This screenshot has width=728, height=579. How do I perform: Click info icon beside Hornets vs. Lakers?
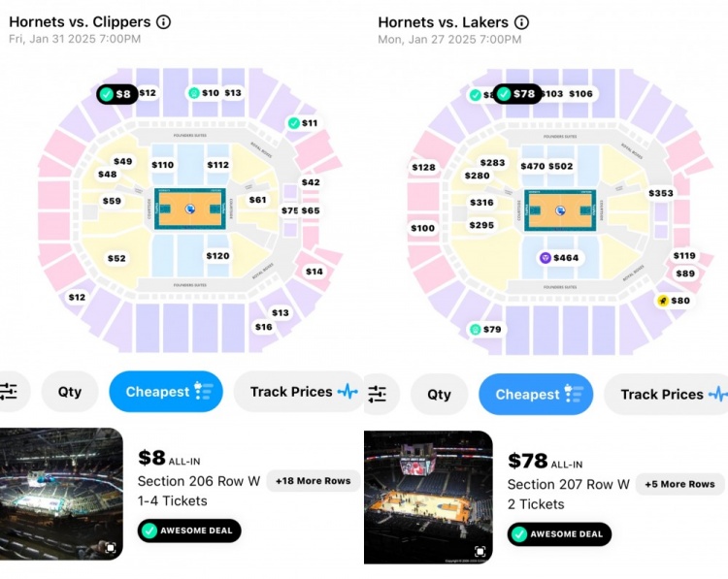coord(521,22)
